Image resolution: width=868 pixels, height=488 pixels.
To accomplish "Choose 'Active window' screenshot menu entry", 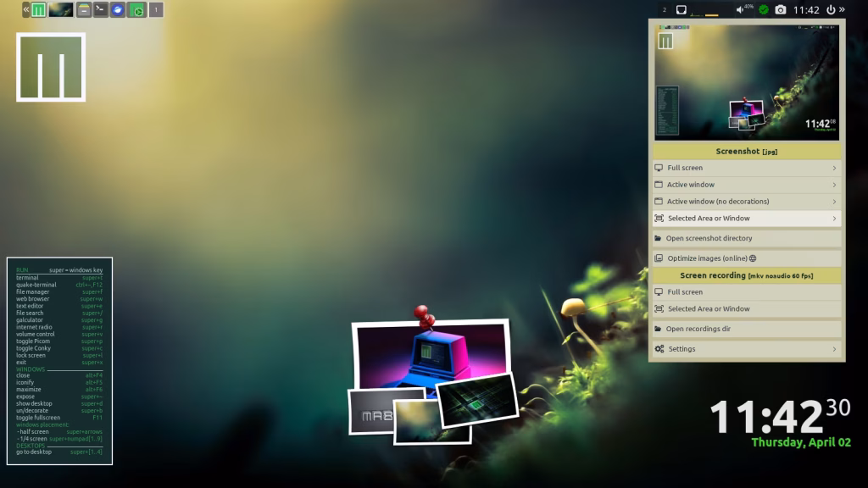I will (x=691, y=185).
